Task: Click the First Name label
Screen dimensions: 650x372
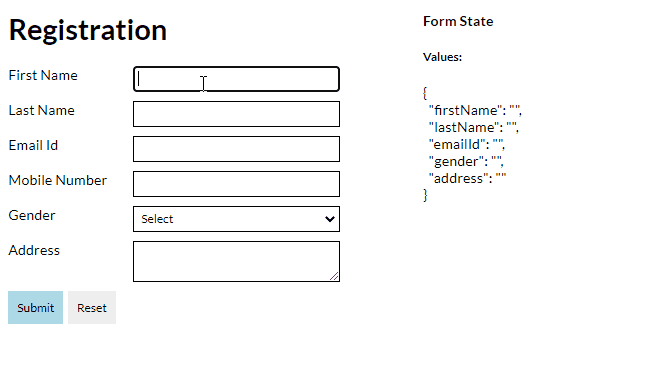Action: [x=43, y=75]
